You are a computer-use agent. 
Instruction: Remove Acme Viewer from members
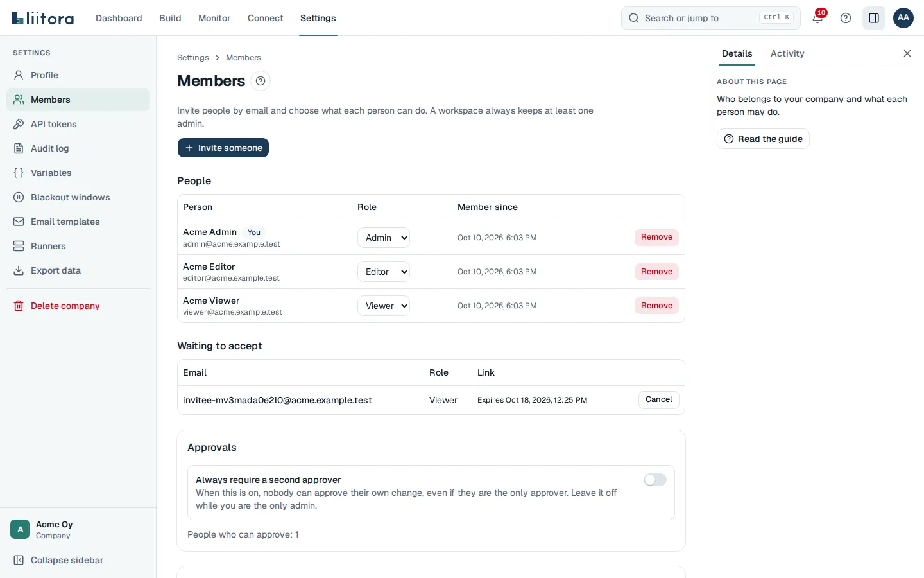point(656,306)
